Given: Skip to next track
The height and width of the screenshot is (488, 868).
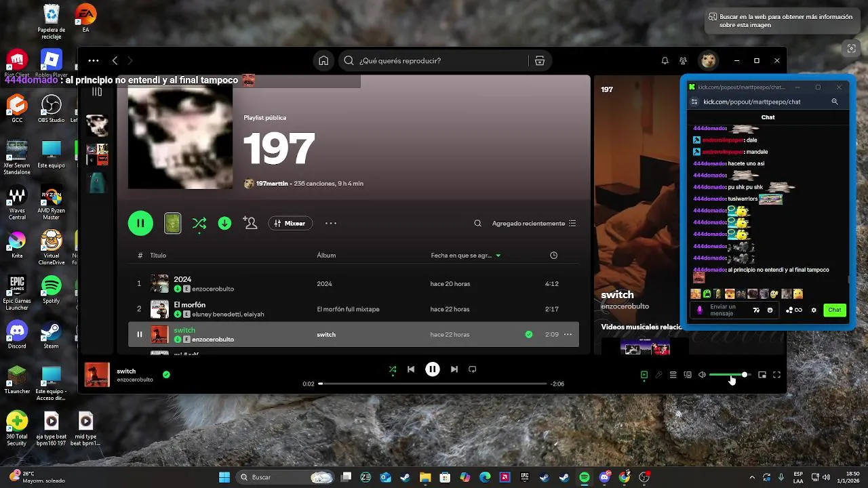Looking at the screenshot, I should (454, 369).
